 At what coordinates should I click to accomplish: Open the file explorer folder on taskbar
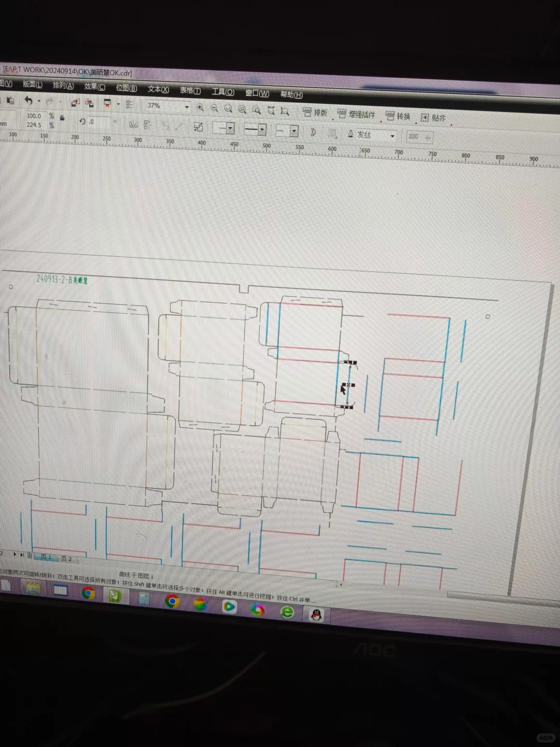33,588
